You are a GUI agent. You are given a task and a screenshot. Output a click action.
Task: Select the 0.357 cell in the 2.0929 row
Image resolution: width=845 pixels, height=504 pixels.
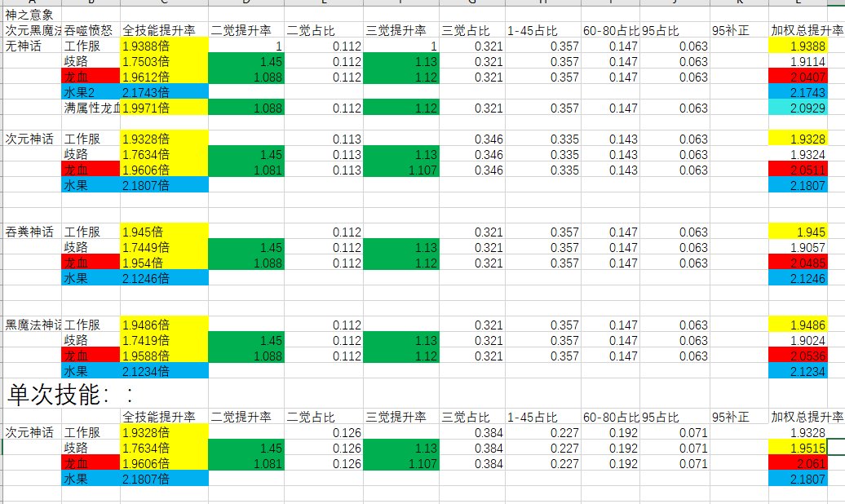[x=543, y=108]
